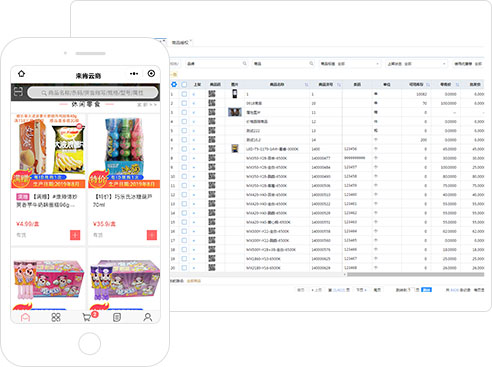Screen dimensions: 492x367
Task: Add the 4.99 yuan snack to cart
Action: coord(75,235)
